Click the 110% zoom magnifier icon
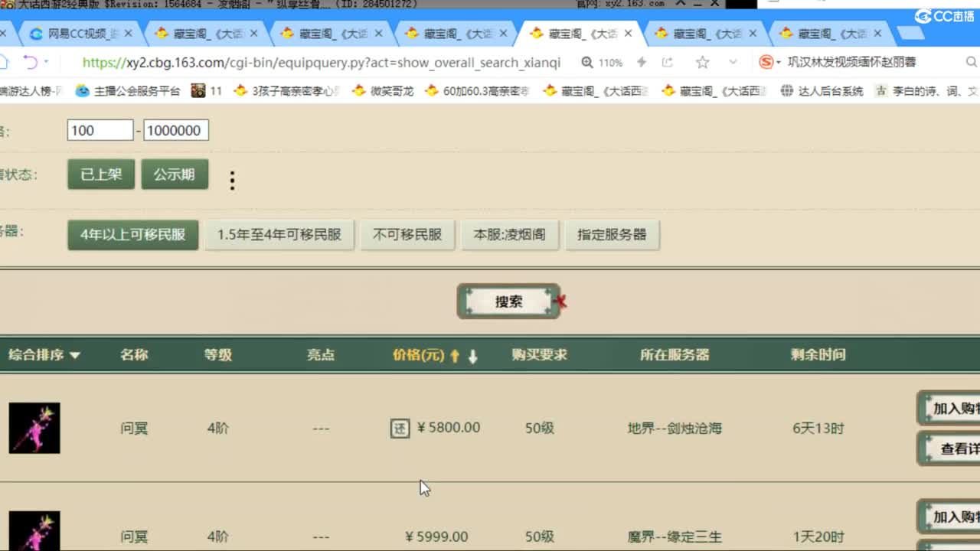Screen dimensions: 980x551 click(587, 62)
